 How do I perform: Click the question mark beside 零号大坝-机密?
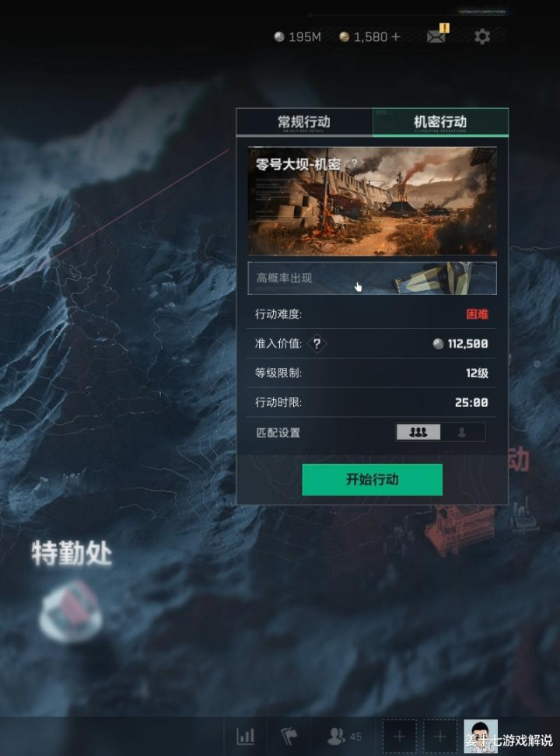(x=355, y=163)
